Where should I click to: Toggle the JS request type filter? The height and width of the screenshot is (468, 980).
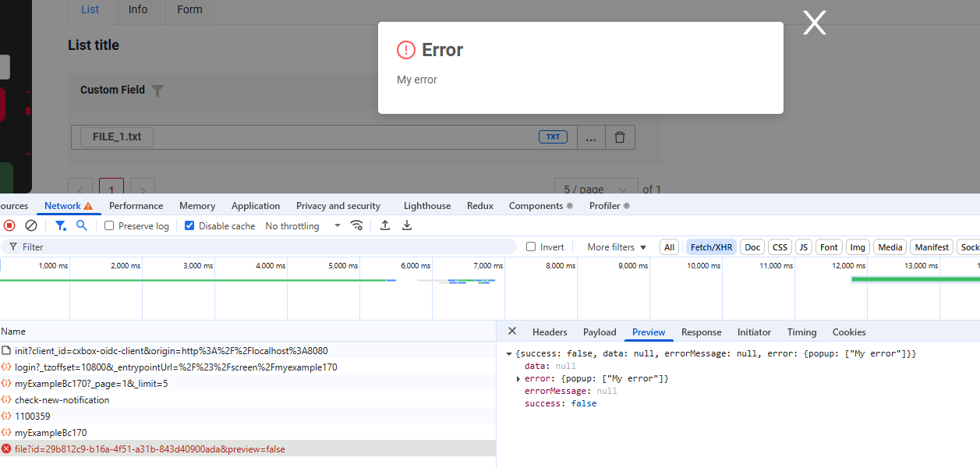(803, 247)
